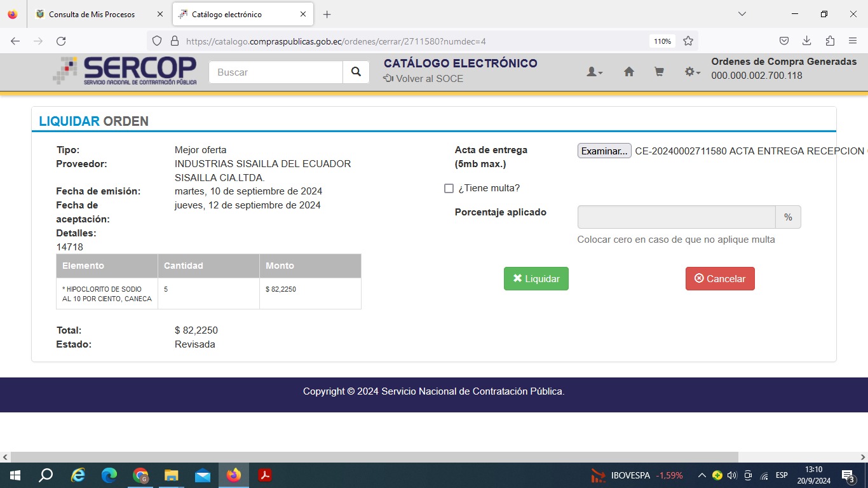Open the shopping cart icon

coord(659,72)
